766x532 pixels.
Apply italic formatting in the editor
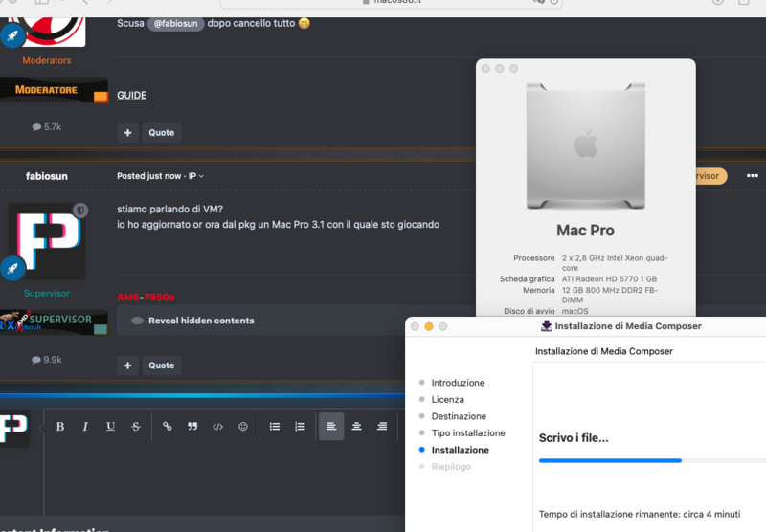click(85, 427)
